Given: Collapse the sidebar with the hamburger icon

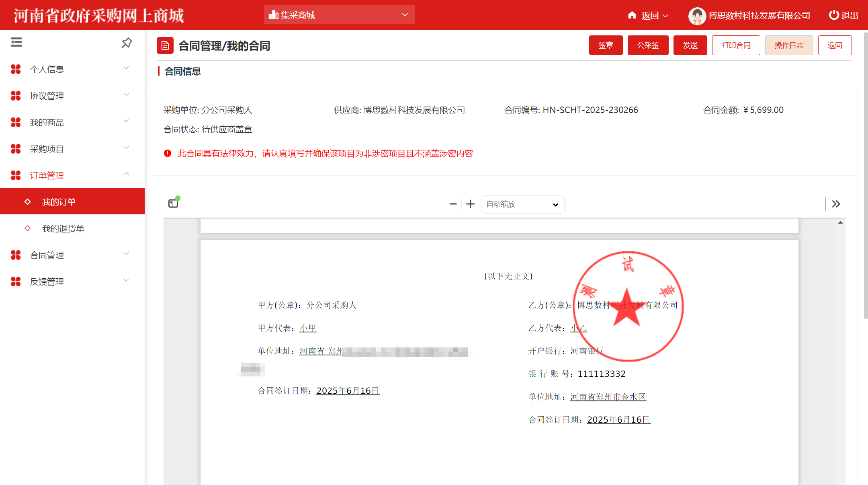Looking at the screenshot, I should tap(16, 42).
